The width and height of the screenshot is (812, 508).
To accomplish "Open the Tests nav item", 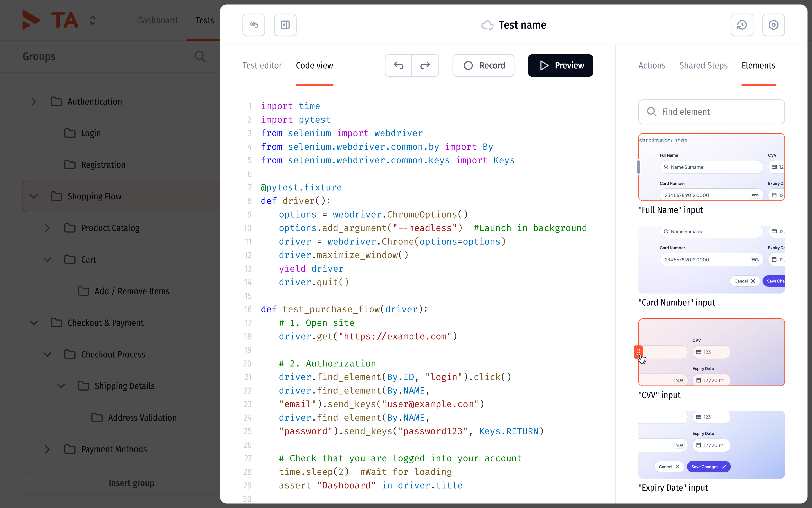I will [x=205, y=20].
